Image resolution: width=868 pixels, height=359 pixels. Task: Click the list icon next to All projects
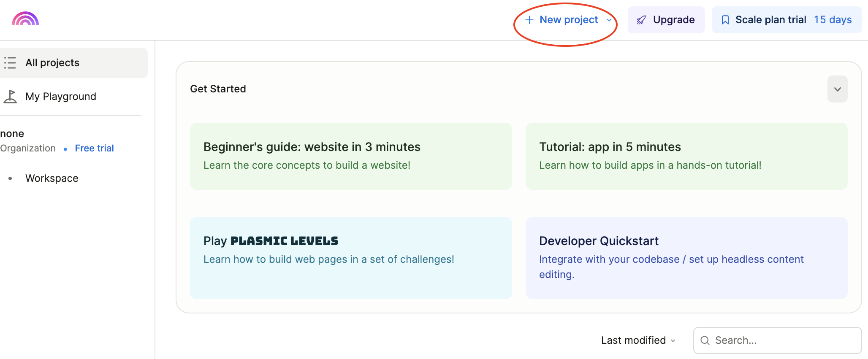coord(10,63)
